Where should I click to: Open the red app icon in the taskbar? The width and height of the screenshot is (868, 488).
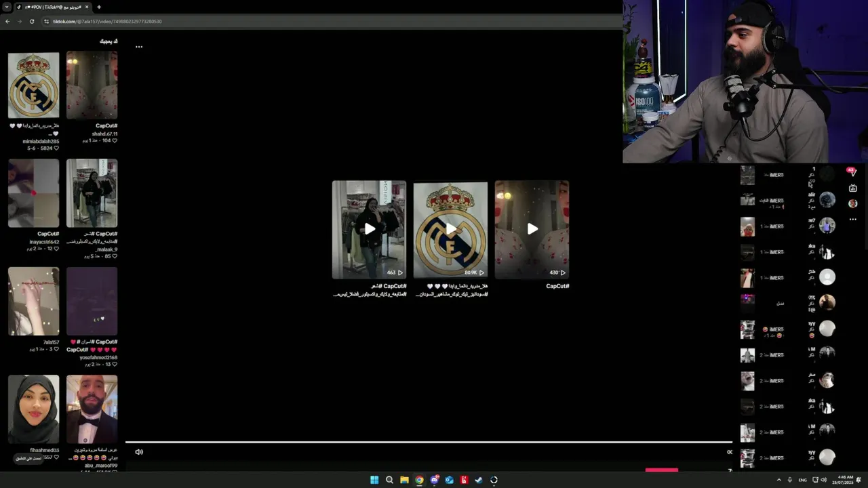464,480
